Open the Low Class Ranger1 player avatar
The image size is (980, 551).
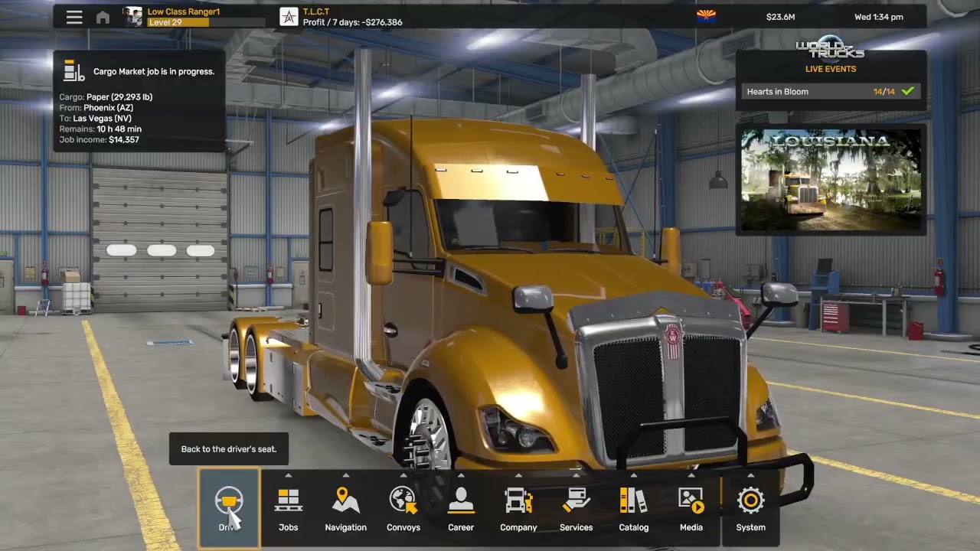(x=133, y=17)
